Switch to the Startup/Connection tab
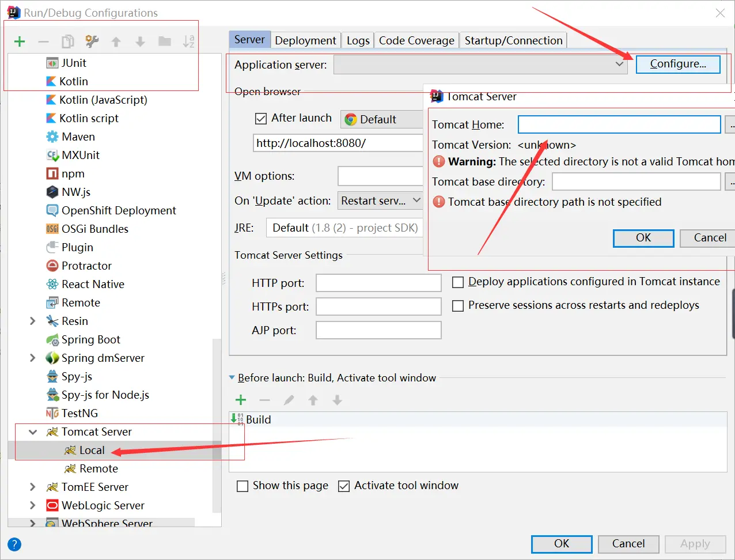Screen dimensions: 735x560 coord(513,40)
